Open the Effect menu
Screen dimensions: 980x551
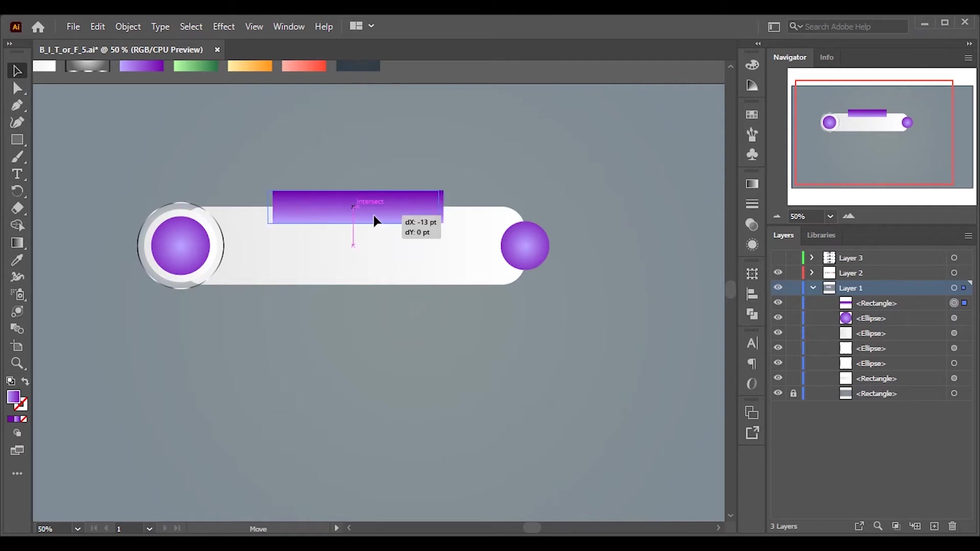coord(224,27)
